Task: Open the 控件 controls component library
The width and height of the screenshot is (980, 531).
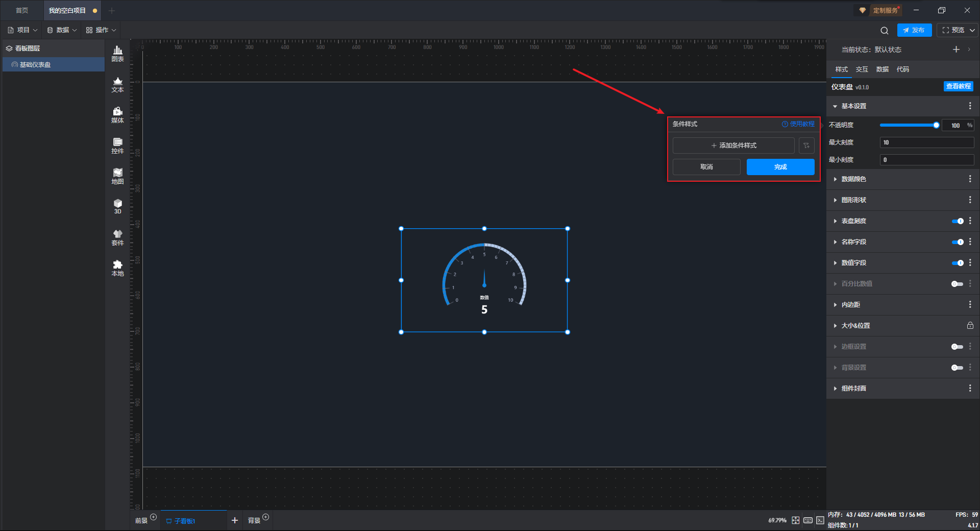Action: [117, 146]
